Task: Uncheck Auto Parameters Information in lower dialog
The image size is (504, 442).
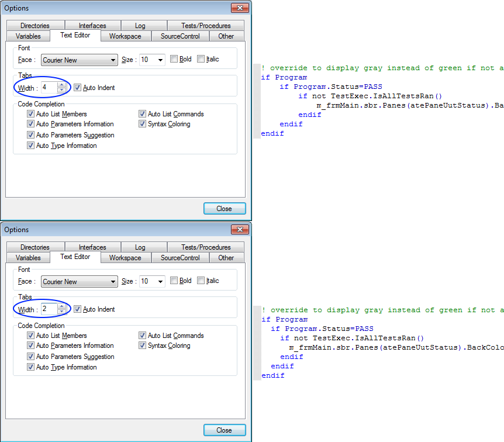Action: pyautogui.click(x=30, y=346)
